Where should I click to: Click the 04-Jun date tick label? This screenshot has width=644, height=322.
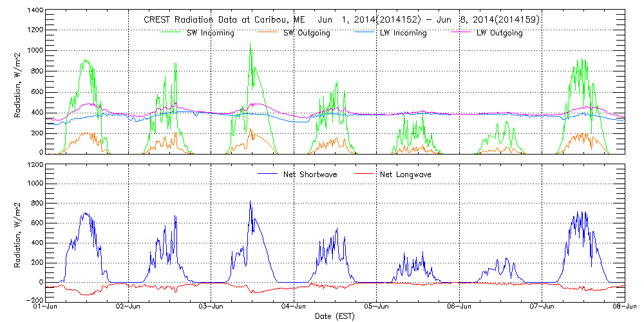[294, 307]
